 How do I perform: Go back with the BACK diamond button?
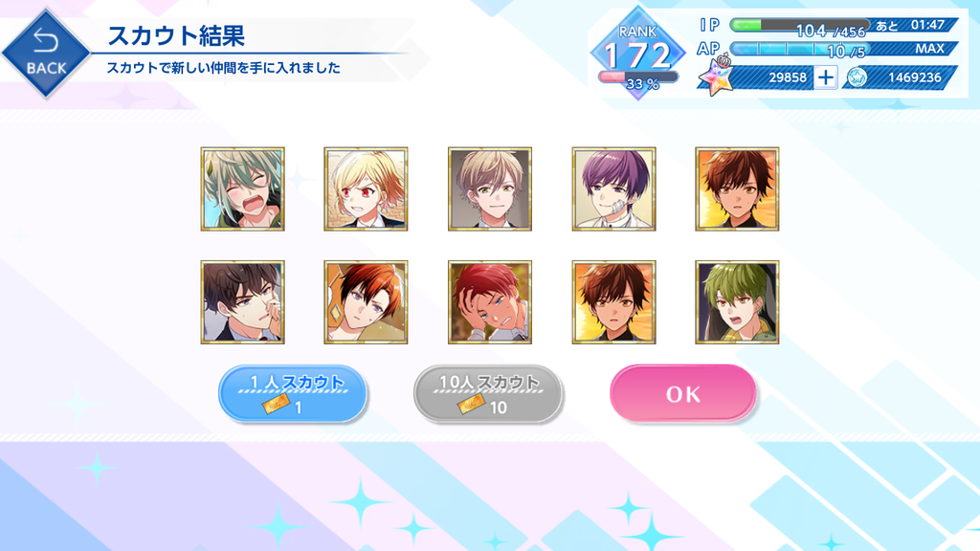pyautogui.click(x=46, y=54)
